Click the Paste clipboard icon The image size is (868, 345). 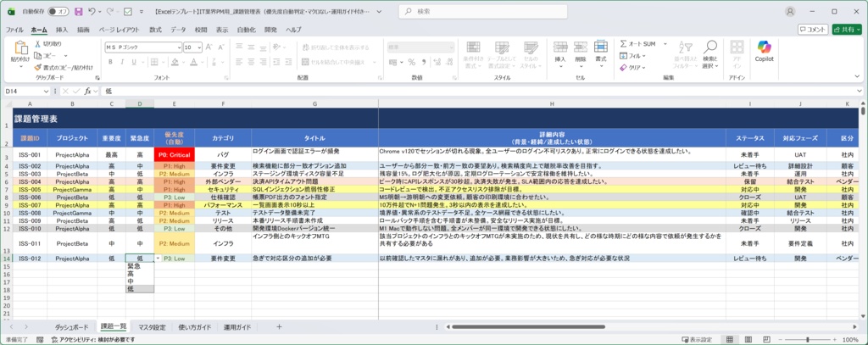click(x=20, y=47)
